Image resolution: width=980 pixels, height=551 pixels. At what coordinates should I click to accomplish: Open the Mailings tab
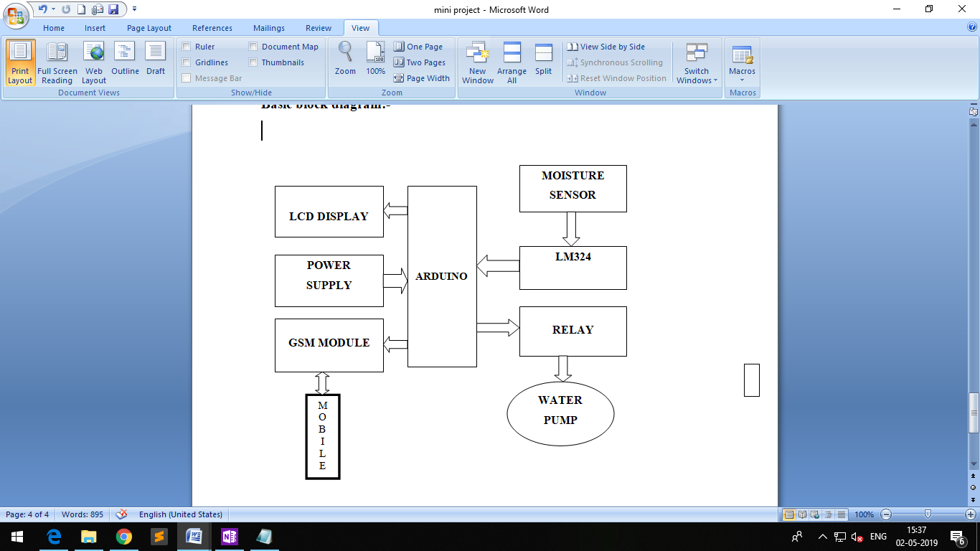coord(269,28)
